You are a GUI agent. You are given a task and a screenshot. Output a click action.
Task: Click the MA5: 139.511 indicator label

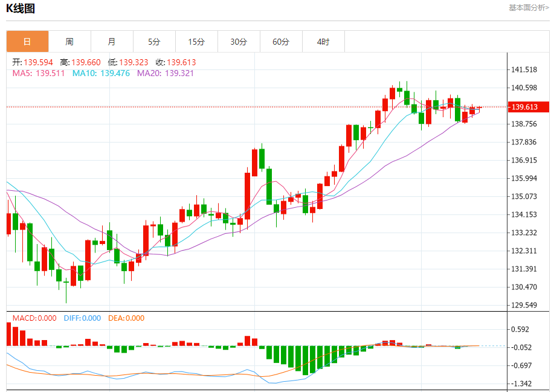[x=39, y=74]
